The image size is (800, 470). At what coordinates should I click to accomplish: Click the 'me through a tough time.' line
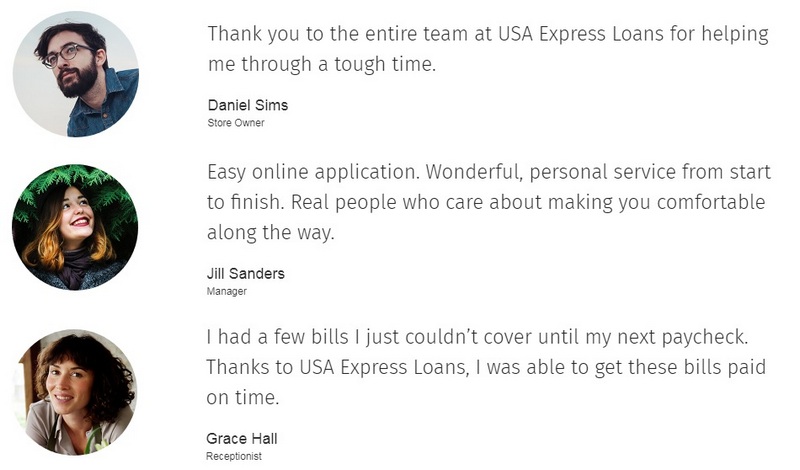(x=322, y=65)
